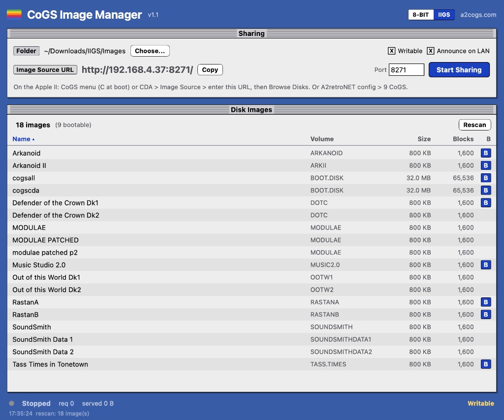Click the Start Sharing button
This screenshot has width=504, height=420.
click(459, 70)
